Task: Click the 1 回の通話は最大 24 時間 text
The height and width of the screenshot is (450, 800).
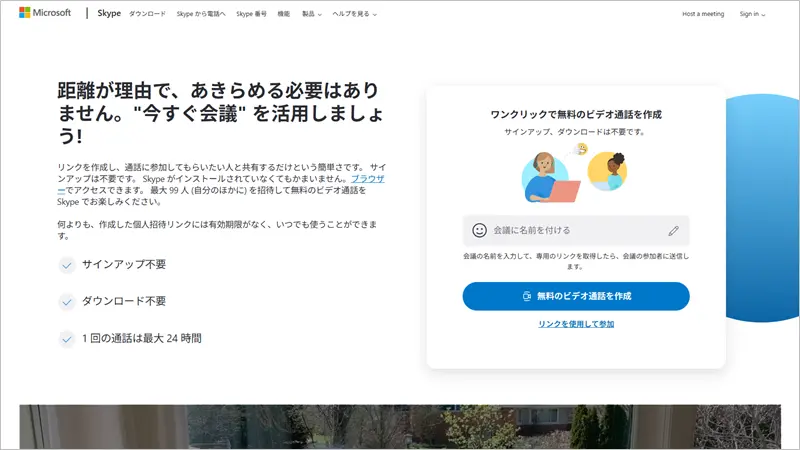Action: pos(142,338)
